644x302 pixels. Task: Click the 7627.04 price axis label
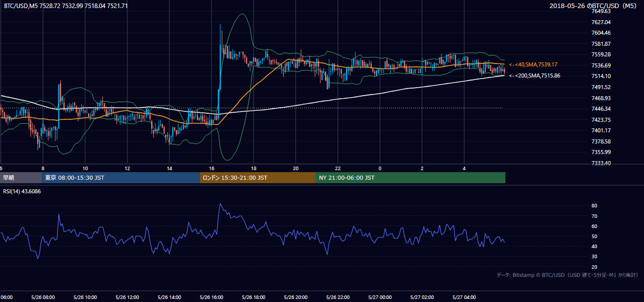pyautogui.click(x=601, y=22)
